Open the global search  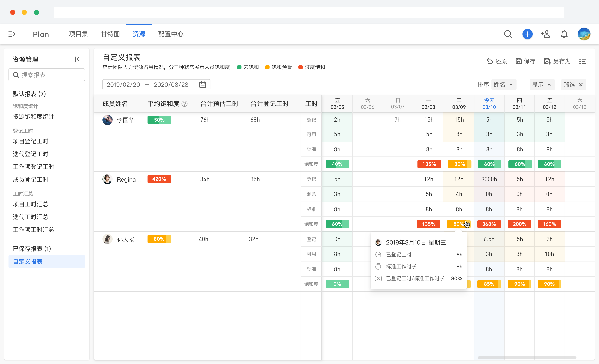508,34
